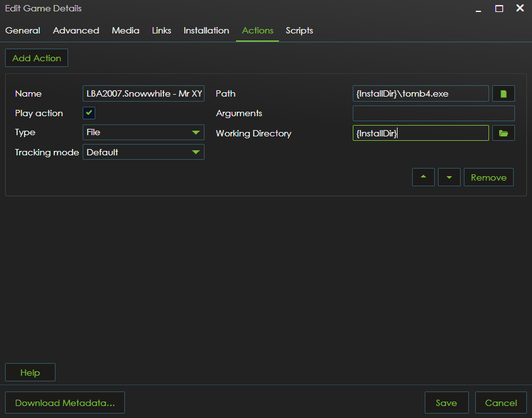Image resolution: width=532 pixels, height=418 pixels.
Task: Open the Installation tab
Action: [x=206, y=30]
